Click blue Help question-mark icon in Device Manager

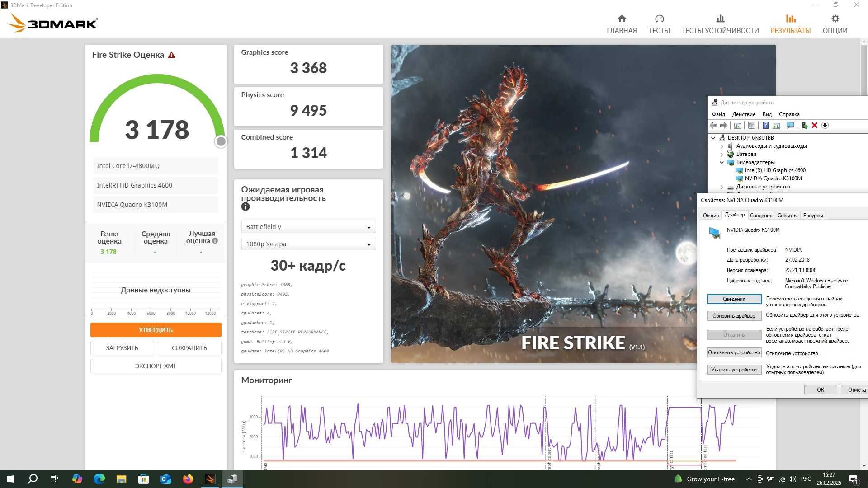pyautogui.click(x=765, y=126)
